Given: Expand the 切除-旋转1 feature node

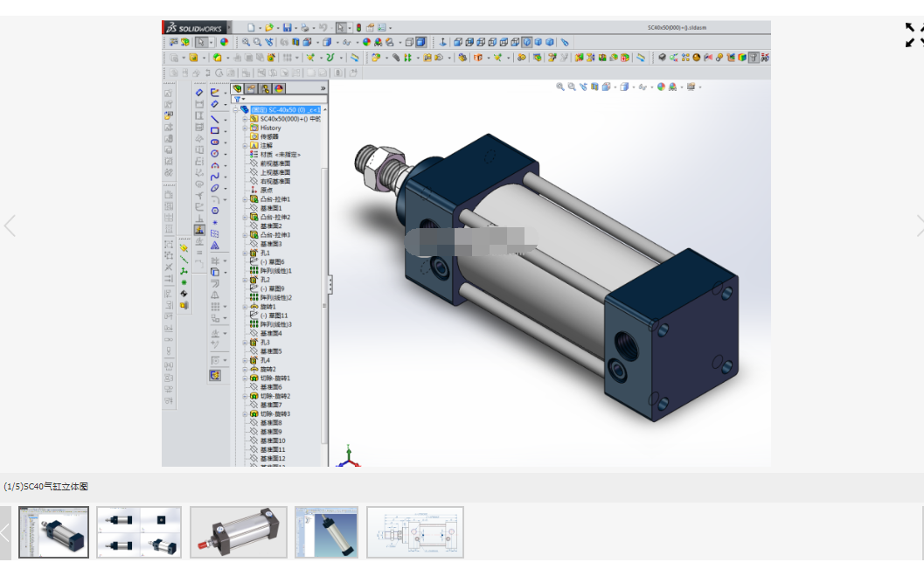Looking at the screenshot, I should click(x=245, y=378).
